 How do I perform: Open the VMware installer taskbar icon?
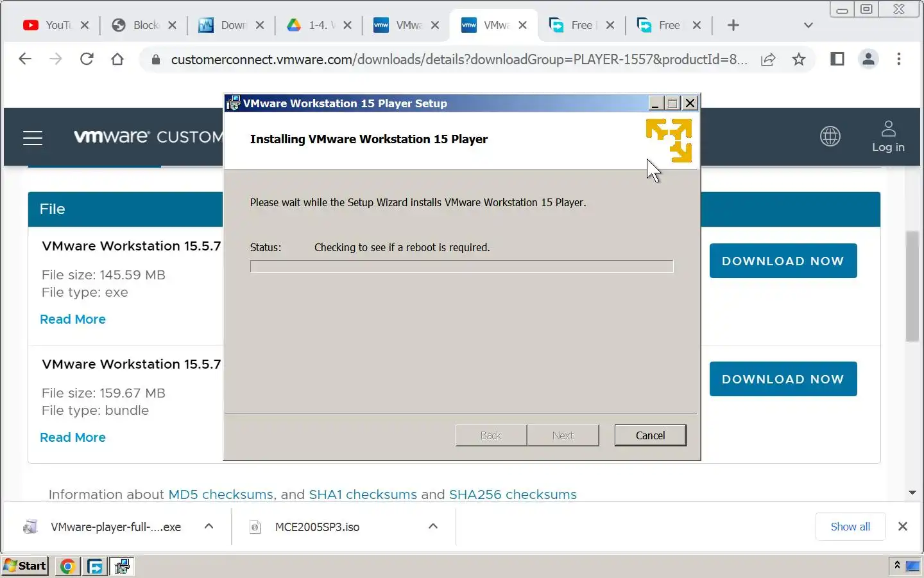pos(122,566)
